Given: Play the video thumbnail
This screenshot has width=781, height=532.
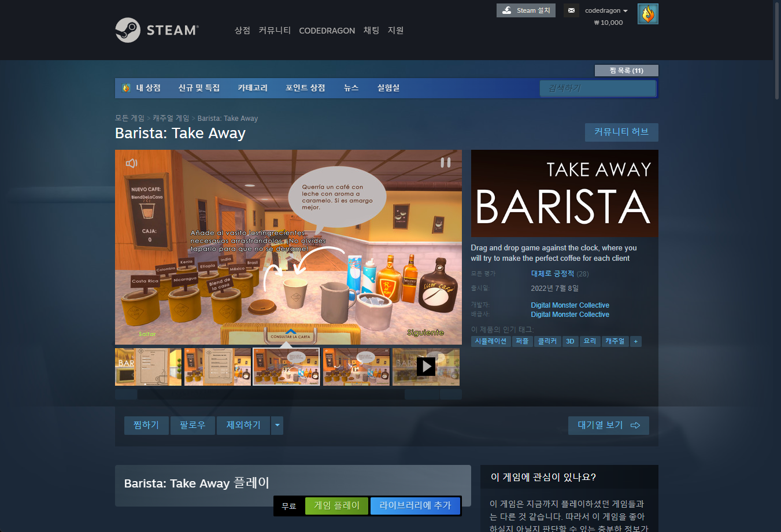Looking at the screenshot, I should tap(426, 367).
